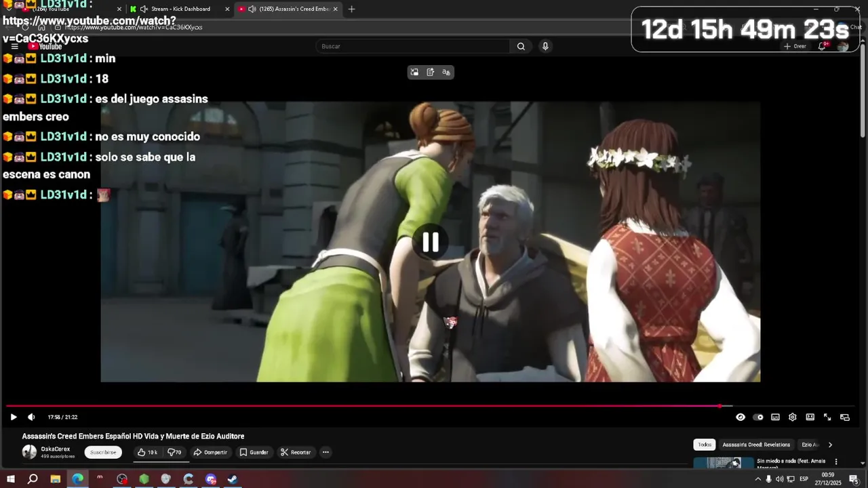Enter fullscreen mode
The height and width of the screenshot is (488, 868).
pyautogui.click(x=827, y=417)
